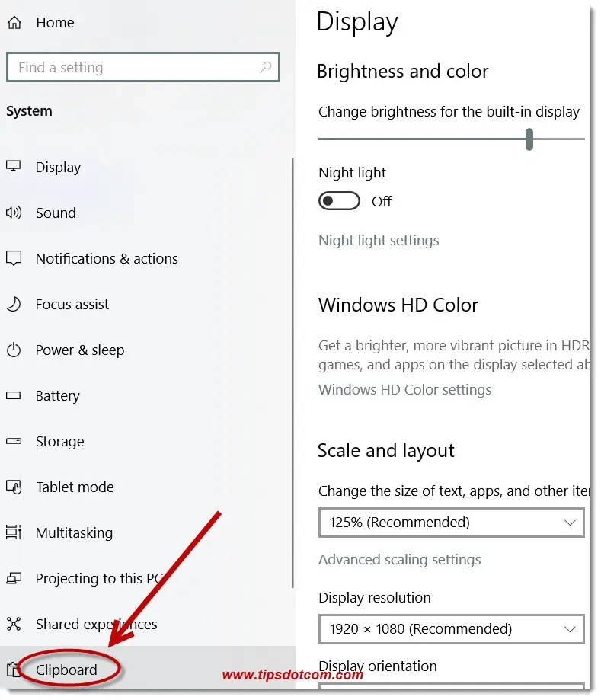Click the Storage drive icon
The height and width of the screenshot is (700, 601).
tap(14, 441)
